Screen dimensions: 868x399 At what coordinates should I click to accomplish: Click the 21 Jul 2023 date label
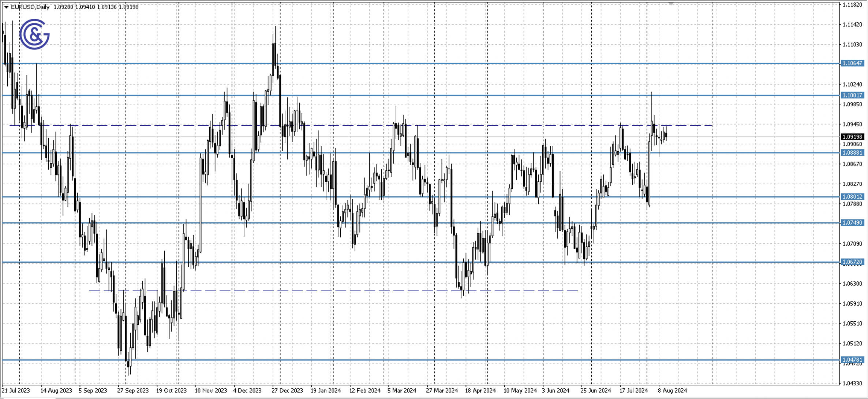point(16,391)
